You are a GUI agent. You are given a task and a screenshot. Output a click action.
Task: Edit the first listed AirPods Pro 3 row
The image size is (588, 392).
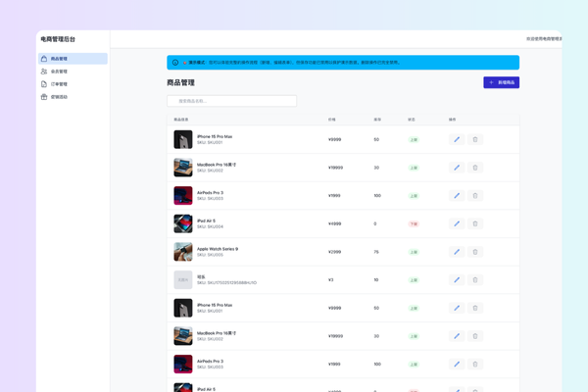tap(457, 195)
